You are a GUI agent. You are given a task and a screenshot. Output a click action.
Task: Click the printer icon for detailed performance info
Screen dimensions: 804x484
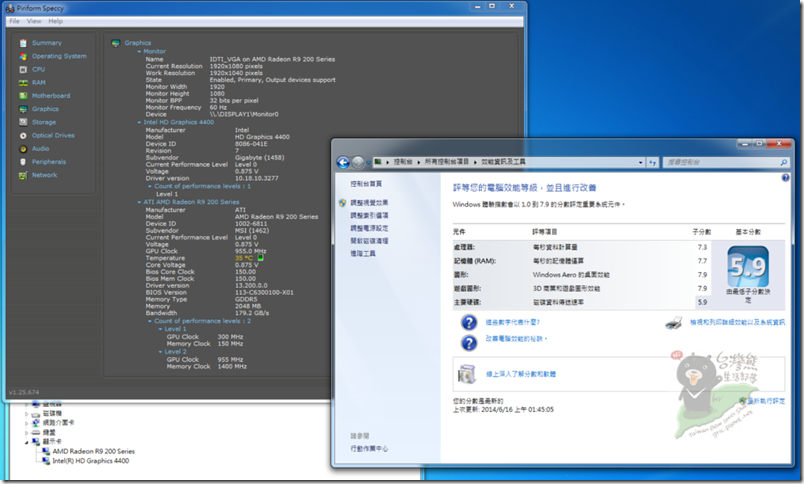tap(674, 323)
